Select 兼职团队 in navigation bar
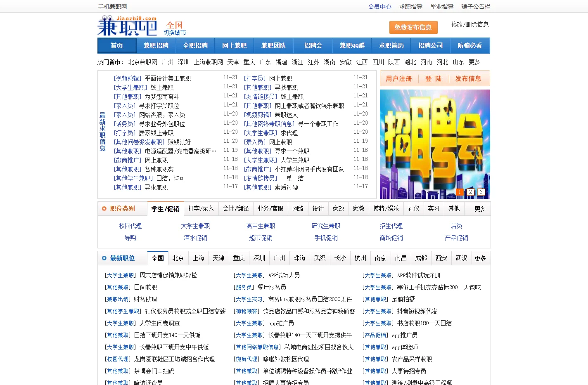This screenshot has width=588, height=385. coord(274,45)
